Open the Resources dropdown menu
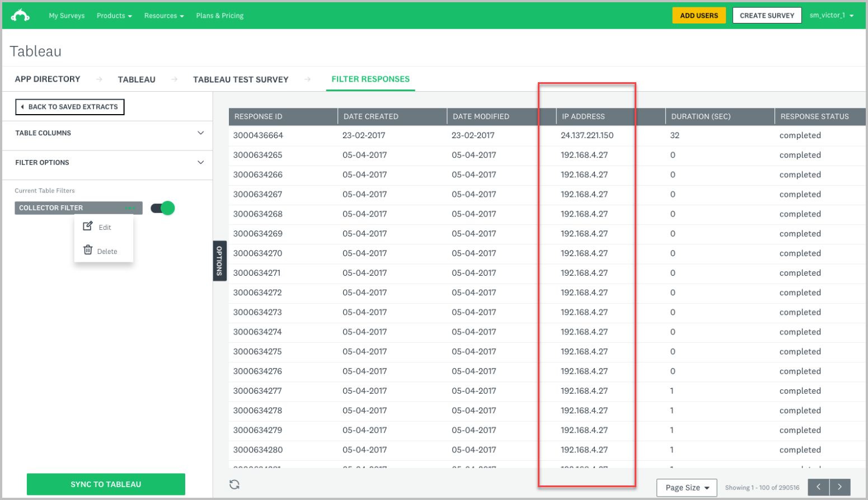The width and height of the screenshot is (868, 500). [164, 16]
